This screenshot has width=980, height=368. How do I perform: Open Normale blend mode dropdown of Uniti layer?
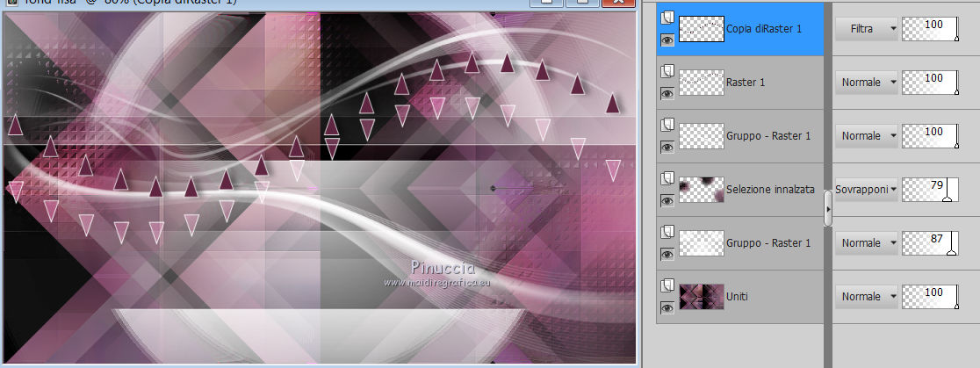866,297
